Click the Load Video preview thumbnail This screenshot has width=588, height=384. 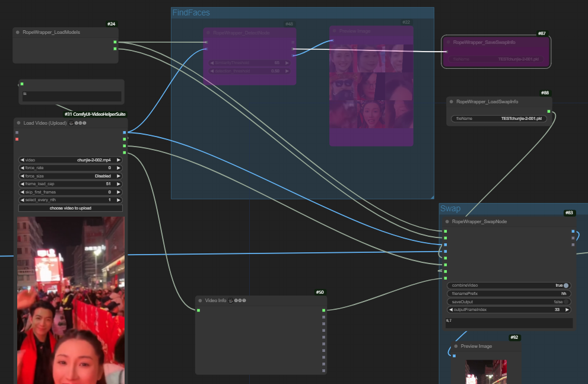pyautogui.click(x=71, y=300)
